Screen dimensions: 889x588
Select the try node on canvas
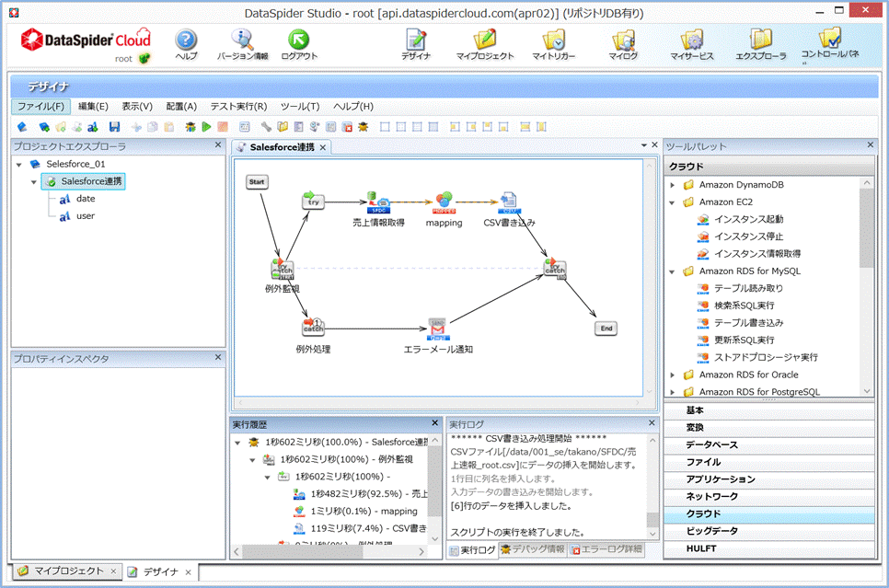[313, 201]
